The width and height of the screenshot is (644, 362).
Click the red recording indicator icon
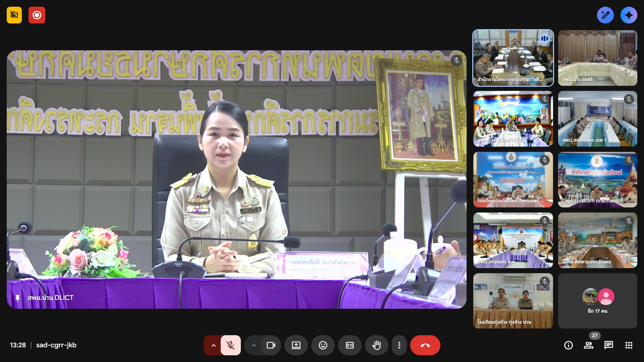coord(37,15)
